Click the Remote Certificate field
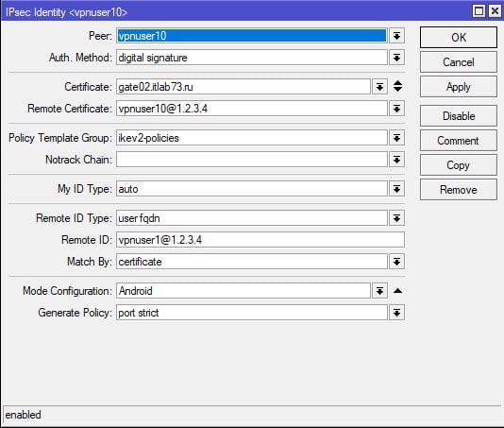Image resolution: width=504 pixels, height=428 pixels. [x=252, y=109]
